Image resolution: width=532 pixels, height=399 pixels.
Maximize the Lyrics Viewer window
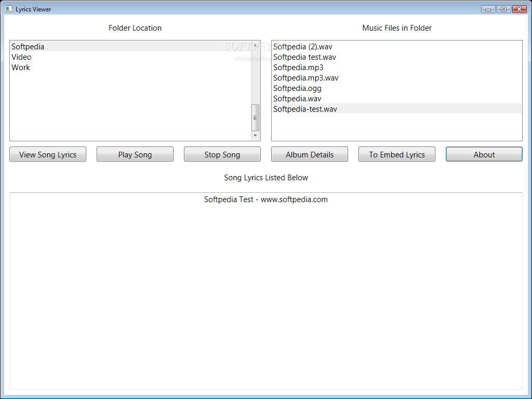point(503,9)
